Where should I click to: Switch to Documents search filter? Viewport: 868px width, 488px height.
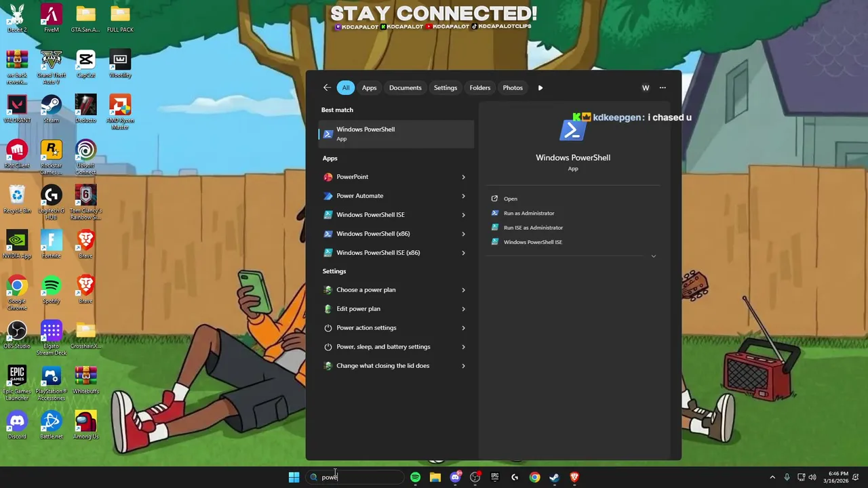[406, 87]
